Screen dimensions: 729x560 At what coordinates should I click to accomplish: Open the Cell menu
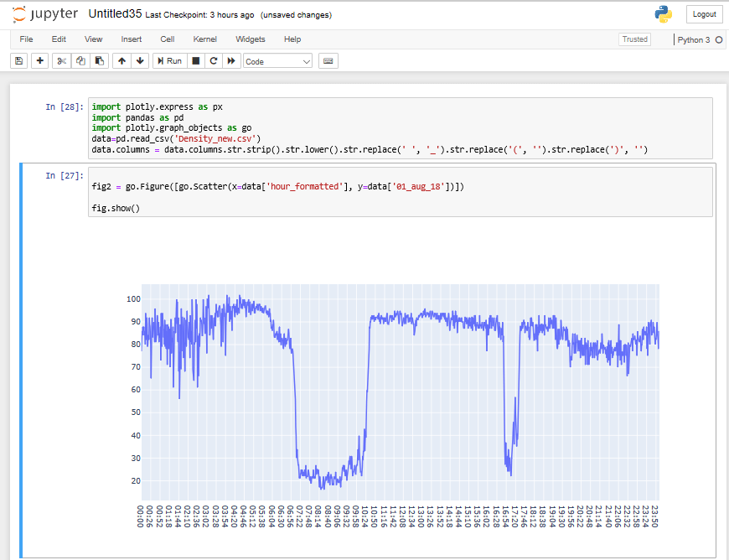[168, 39]
